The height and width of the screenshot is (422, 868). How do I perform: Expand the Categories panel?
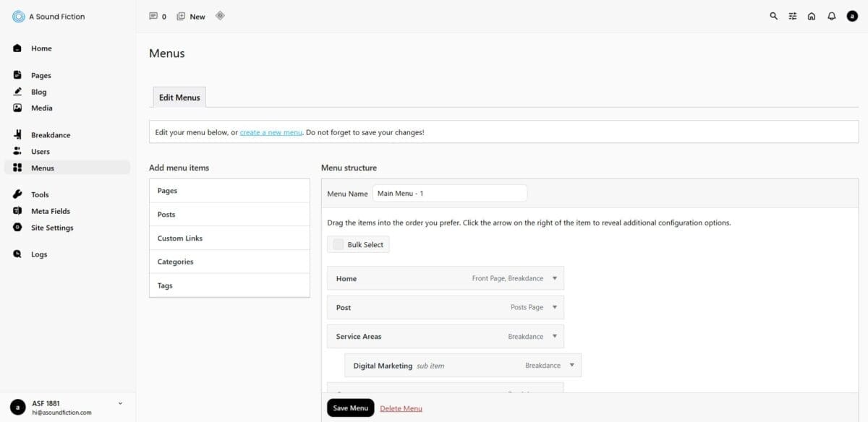[229, 262]
